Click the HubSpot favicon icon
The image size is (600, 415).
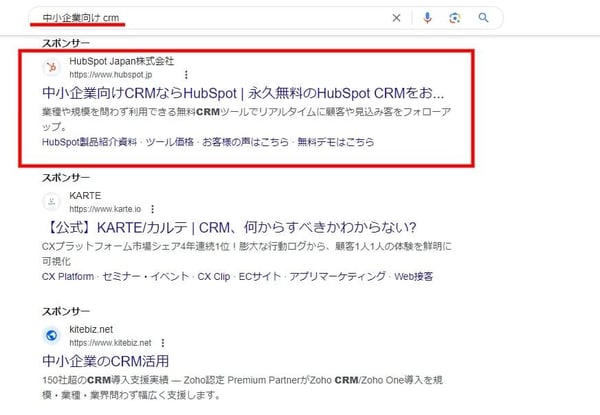click(51, 67)
